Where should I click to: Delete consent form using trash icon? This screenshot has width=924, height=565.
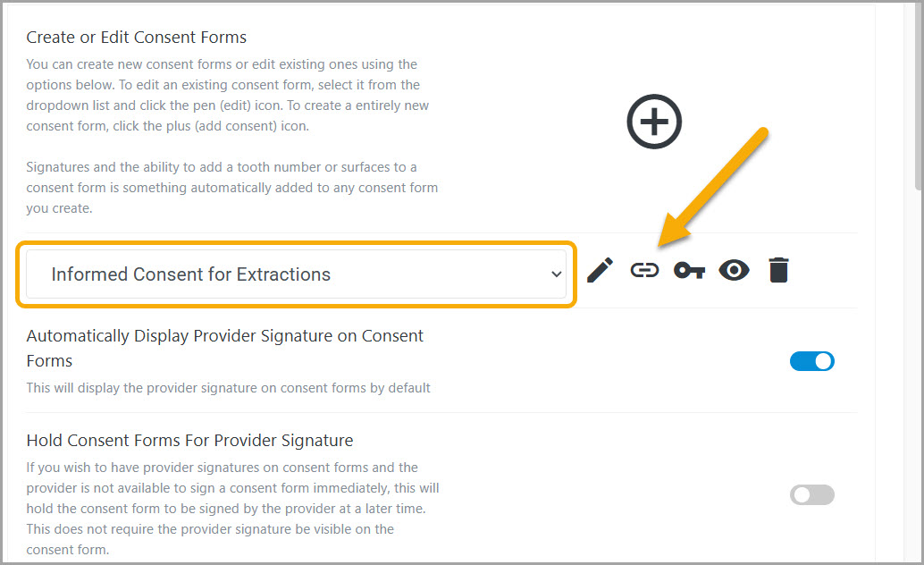[778, 270]
